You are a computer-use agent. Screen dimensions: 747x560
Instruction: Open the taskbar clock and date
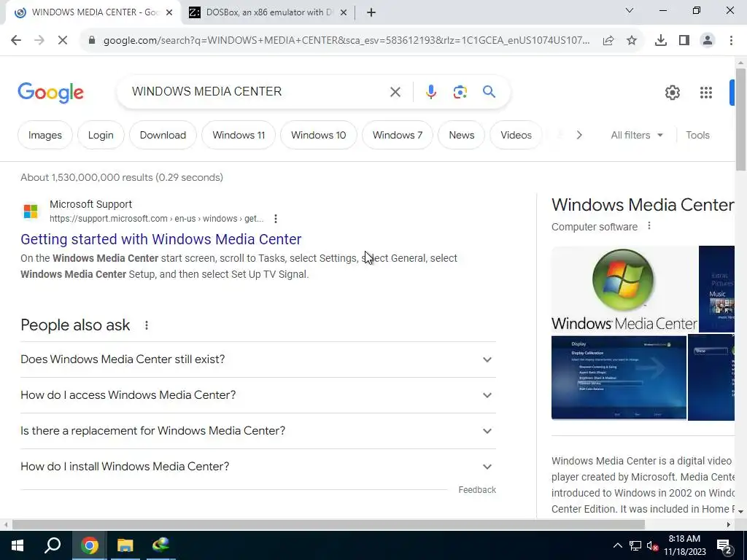click(684, 545)
